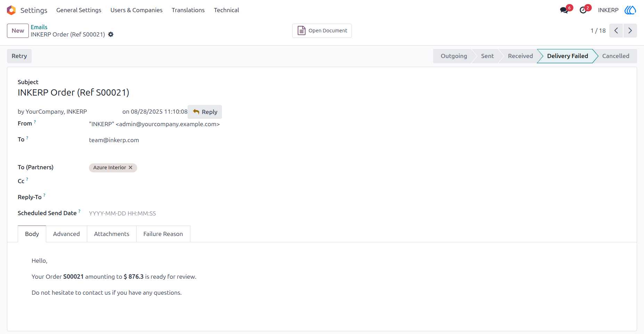Switch to the Attachments tab

click(x=112, y=234)
